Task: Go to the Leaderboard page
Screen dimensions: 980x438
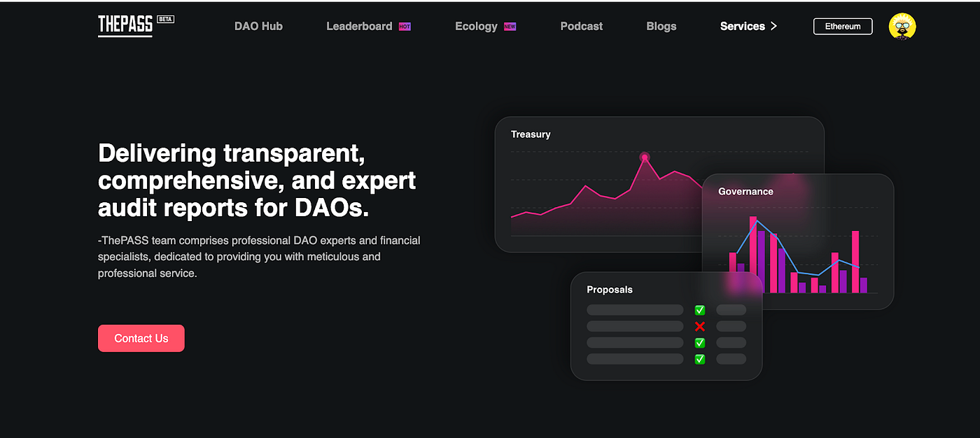Action: (359, 26)
